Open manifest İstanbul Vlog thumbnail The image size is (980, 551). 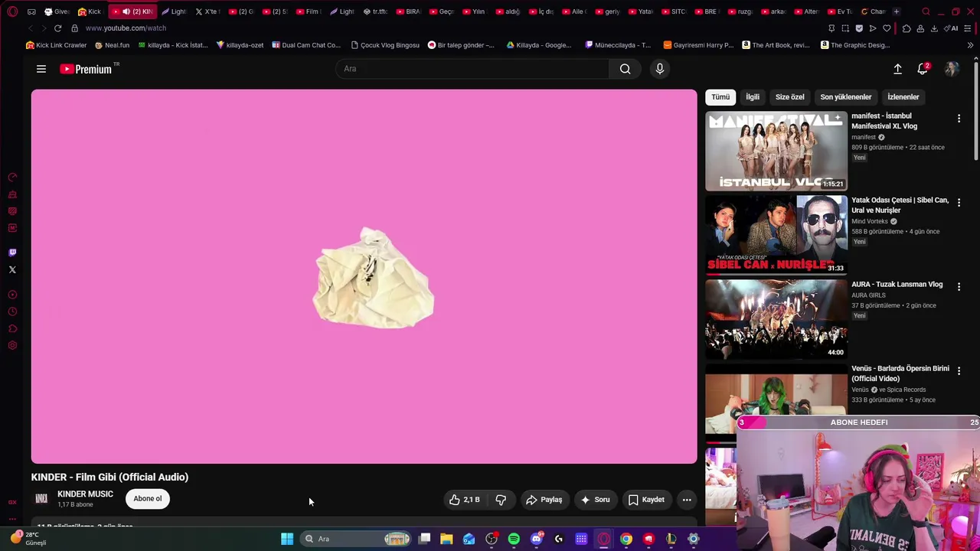[x=776, y=151]
